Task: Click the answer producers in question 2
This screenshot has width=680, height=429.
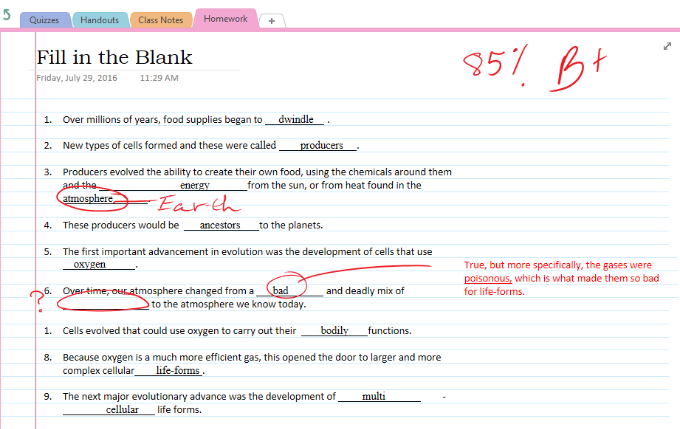Action: pyautogui.click(x=321, y=145)
